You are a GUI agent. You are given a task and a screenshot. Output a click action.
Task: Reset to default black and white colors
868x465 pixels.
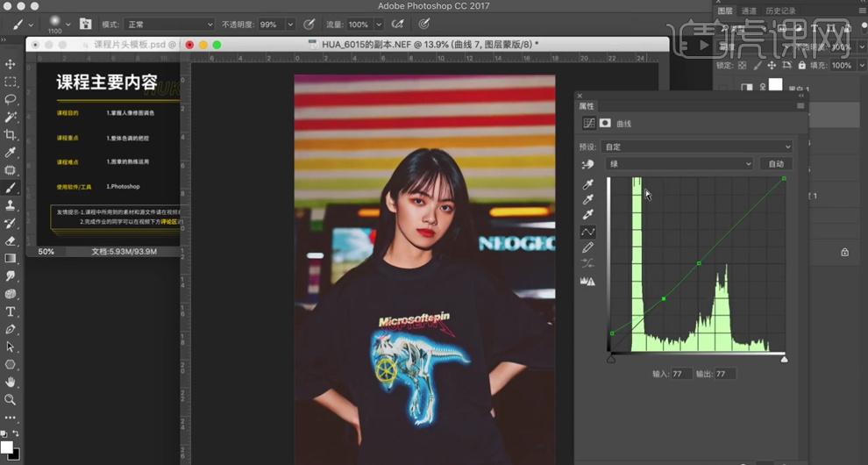point(4,433)
